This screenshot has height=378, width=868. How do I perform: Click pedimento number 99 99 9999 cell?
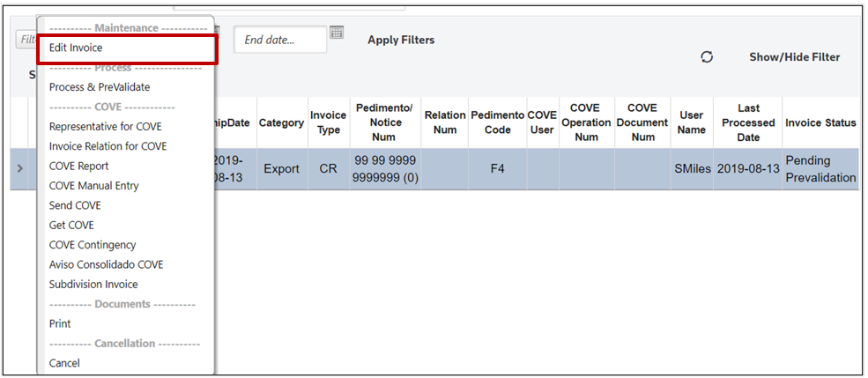385,169
